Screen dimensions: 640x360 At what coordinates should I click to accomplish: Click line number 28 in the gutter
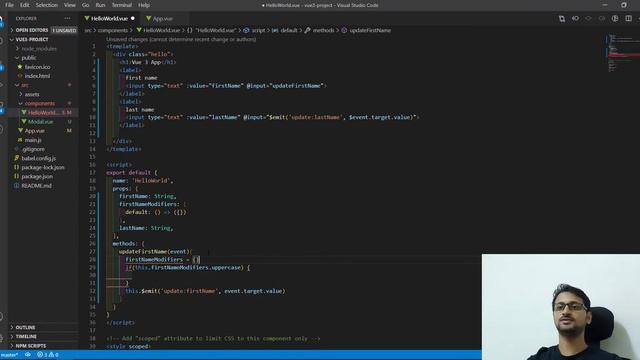click(x=93, y=260)
